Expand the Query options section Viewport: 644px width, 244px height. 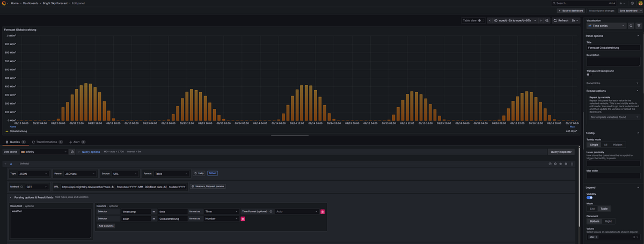[x=90, y=152]
